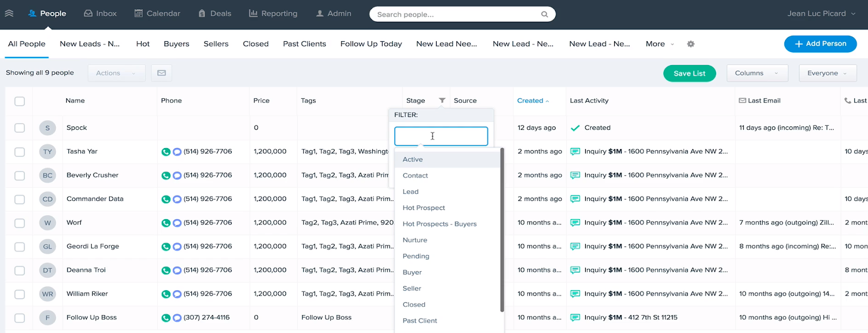Click blue message icon for Worf
This screenshot has height=333, width=868.
pyautogui.click(x=177, y=223)
